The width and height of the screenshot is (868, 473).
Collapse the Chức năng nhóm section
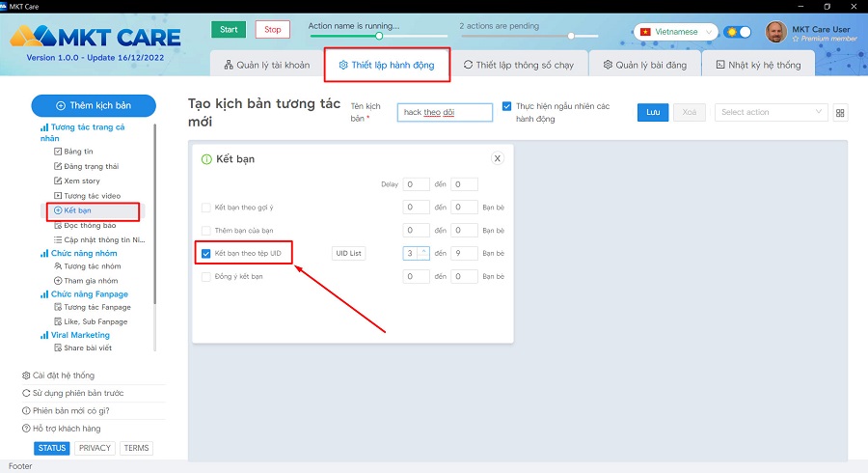pyautogui.click(x=83, y=253)
